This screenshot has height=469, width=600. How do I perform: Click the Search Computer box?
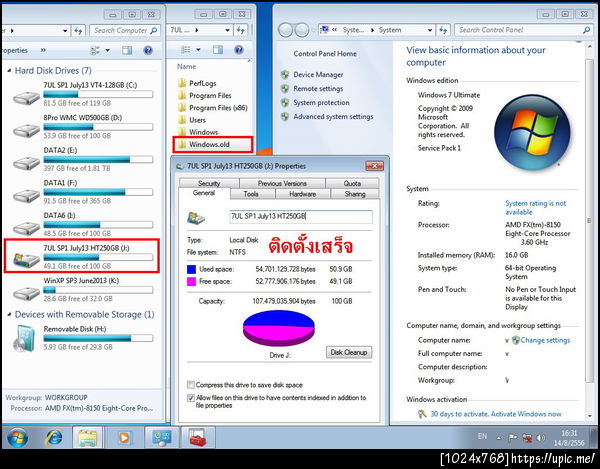pyautogui.click(x=124, y=30)
